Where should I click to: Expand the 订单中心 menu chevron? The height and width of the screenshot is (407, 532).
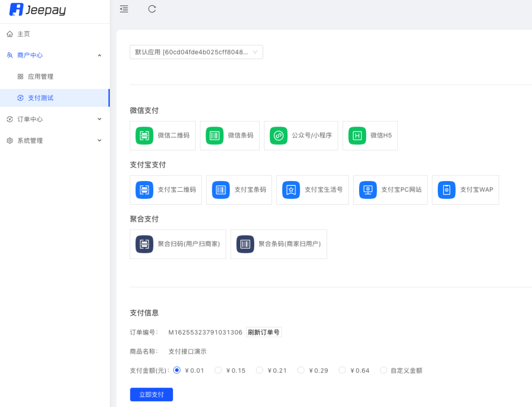[100, 119]
